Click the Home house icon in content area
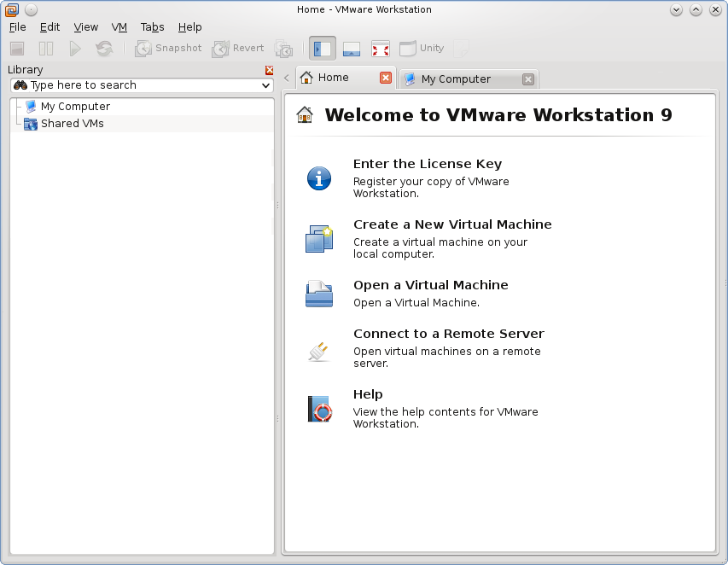The image size is (728, 565). (303, 114)
